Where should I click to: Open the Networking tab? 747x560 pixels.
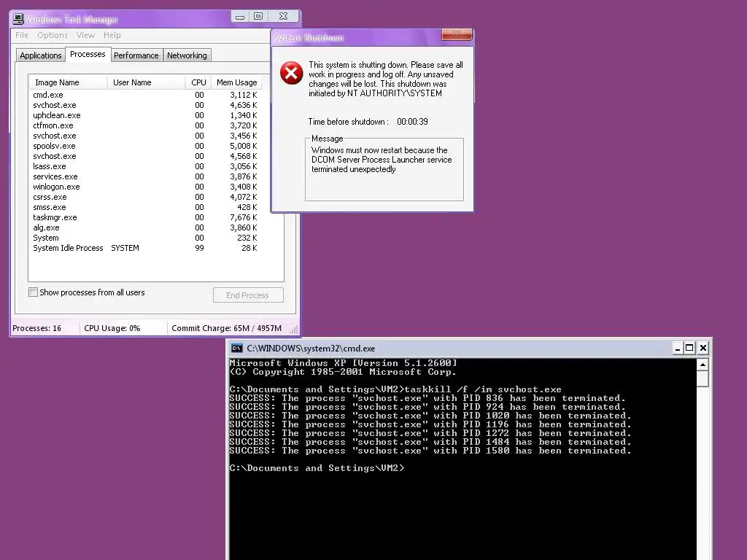187,55
